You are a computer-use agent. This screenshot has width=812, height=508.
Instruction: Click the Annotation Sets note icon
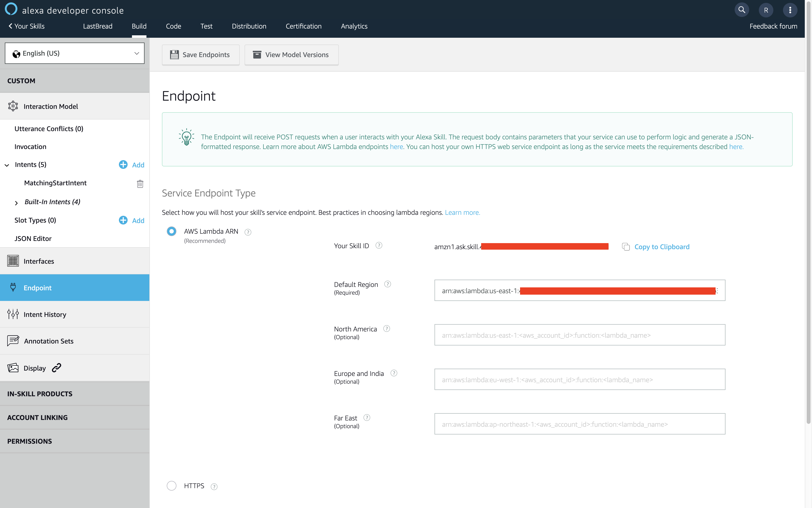click(13, 341)
